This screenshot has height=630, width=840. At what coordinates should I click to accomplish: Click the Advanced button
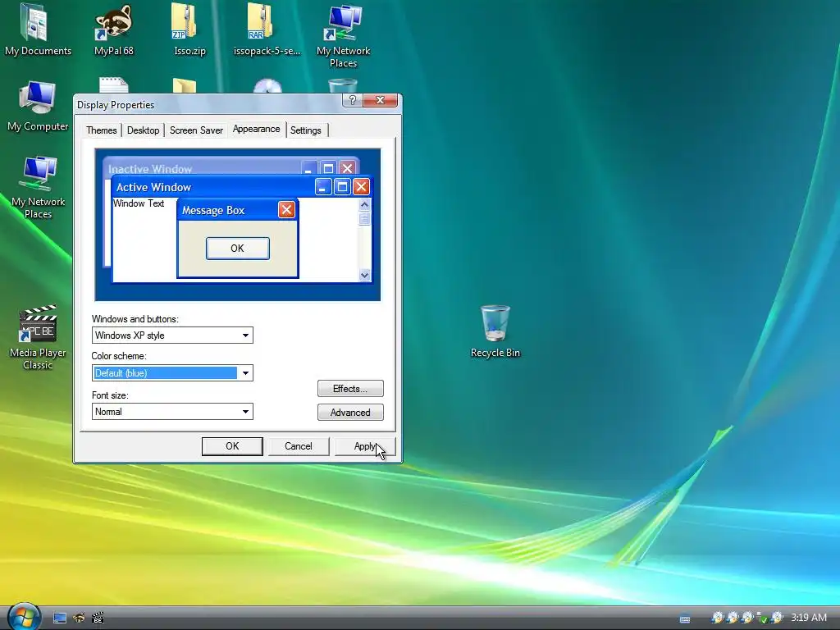350,412
